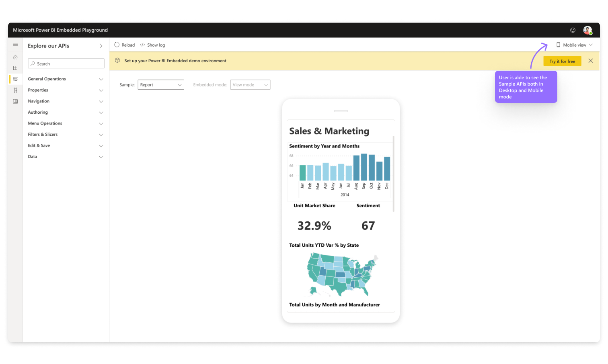Image resolution: width=608 pixels, height=364 pixels.
Task: Click the Show log code icon
Action: pyautogui.click(x=142, y=45)
